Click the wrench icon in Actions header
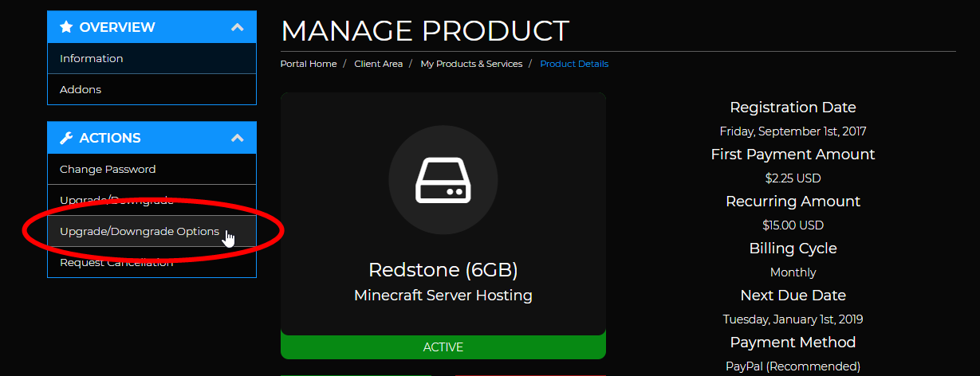Image resolution: width=980 pixels, height=376 pixels. coord(66,138)
